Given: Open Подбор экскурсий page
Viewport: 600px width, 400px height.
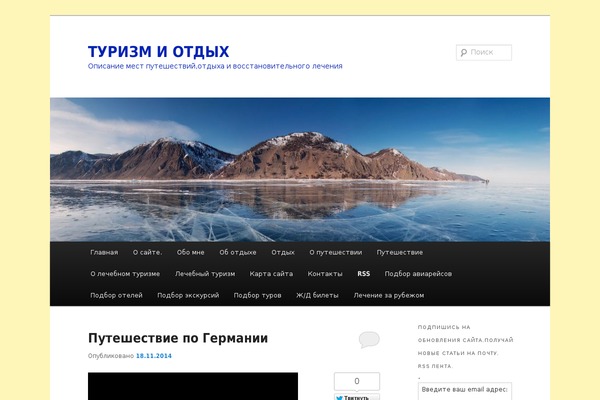Looking at the screenshot, I should (x=188, y=295).
